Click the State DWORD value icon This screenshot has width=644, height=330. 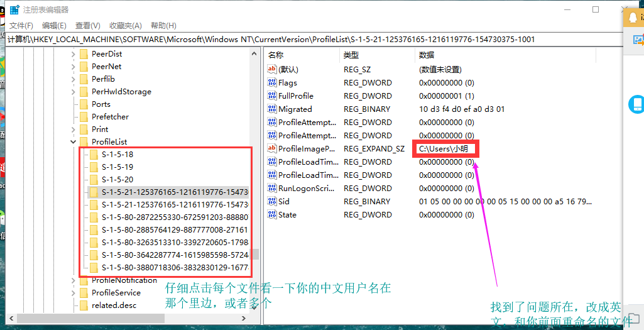click(272, 214)
